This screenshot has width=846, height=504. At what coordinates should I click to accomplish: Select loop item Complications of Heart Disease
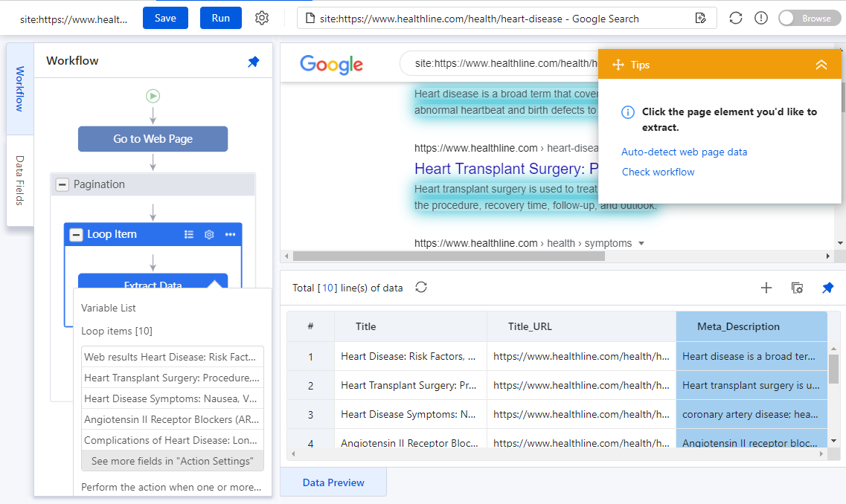click(x=172, y=440)
